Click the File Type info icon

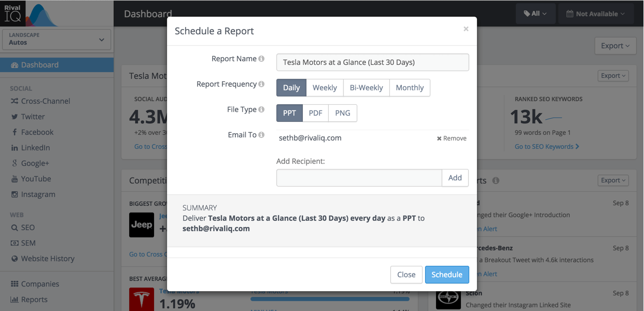pyautogui.click(x=261, y=110)
